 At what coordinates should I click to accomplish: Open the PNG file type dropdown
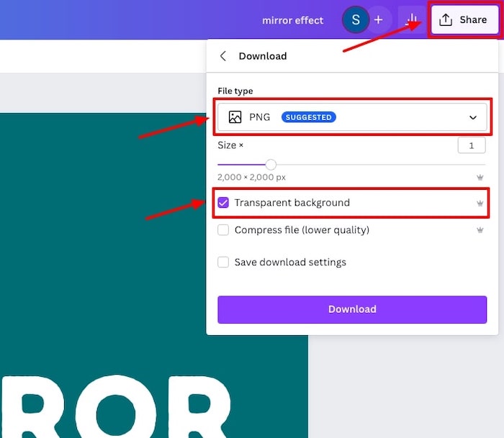click(352, 117)
